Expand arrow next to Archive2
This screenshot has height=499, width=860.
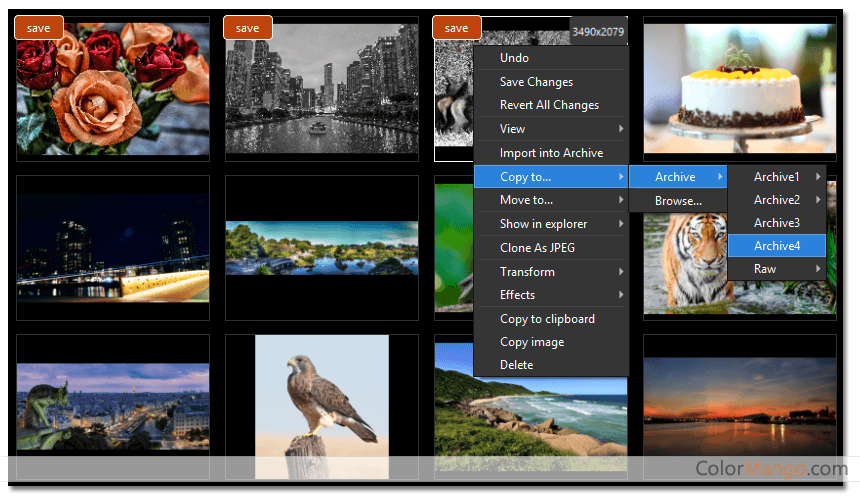(818, 200)
